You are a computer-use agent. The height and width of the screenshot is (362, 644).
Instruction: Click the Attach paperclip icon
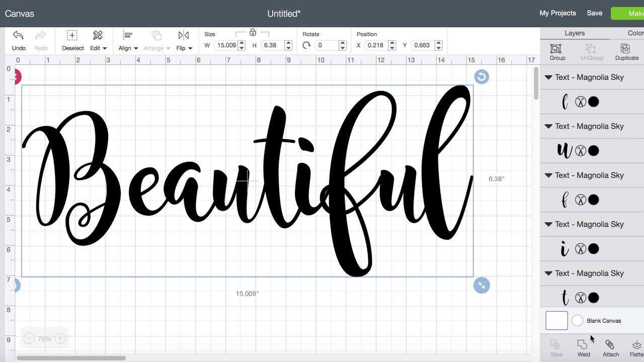(x=610, y=344)
